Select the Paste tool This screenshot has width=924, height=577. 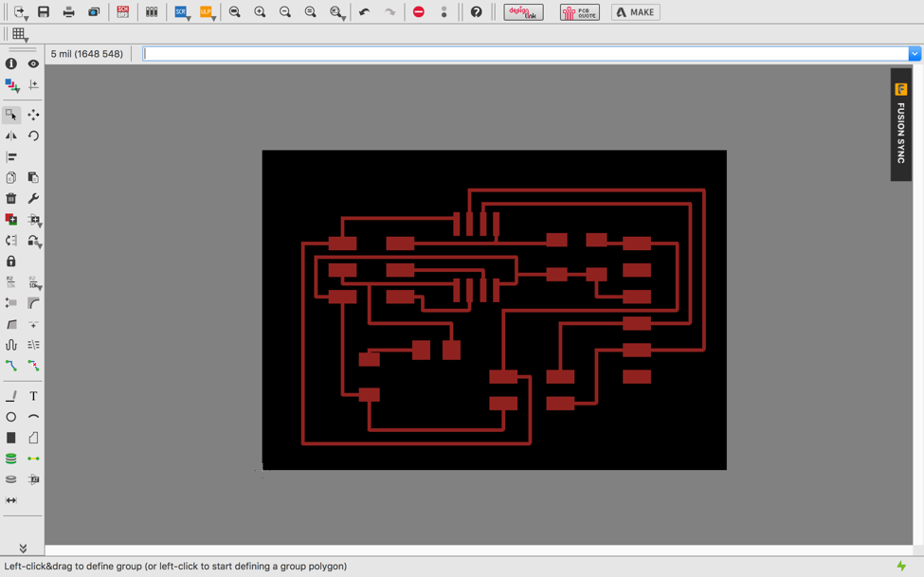33,177
